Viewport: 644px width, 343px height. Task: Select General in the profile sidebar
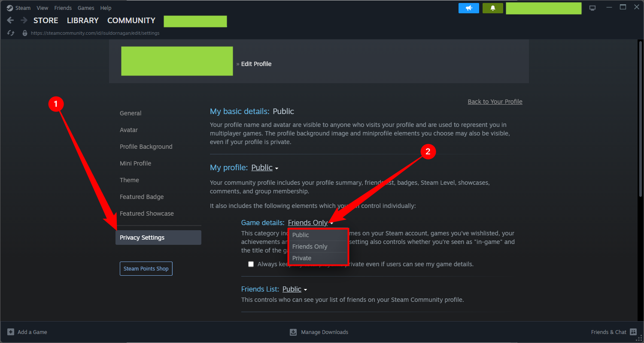coord(131,113)
